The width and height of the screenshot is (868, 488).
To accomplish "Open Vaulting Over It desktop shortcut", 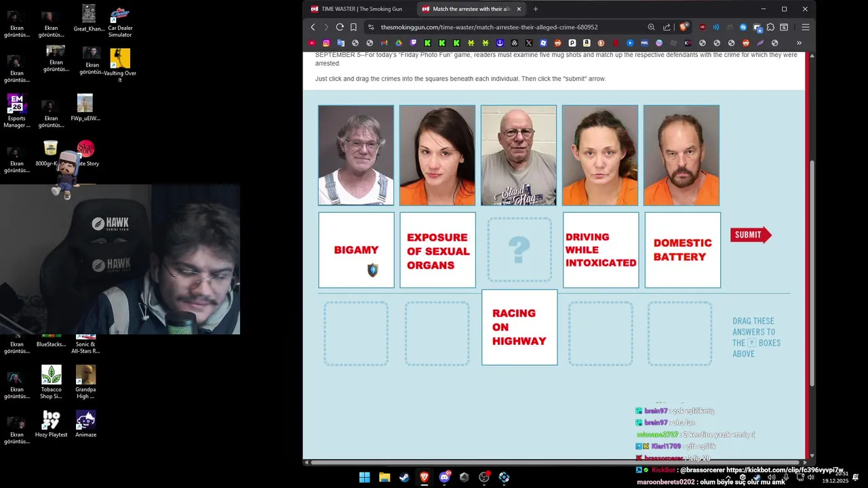I will click(120, 66).
